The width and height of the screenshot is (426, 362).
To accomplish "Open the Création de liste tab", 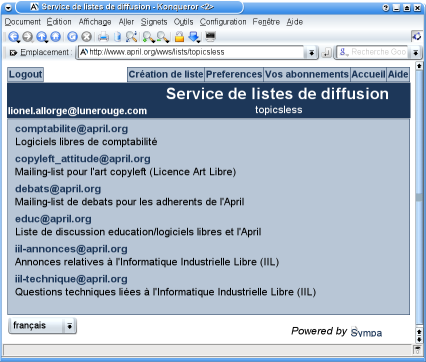I will [x=166, y=74].
